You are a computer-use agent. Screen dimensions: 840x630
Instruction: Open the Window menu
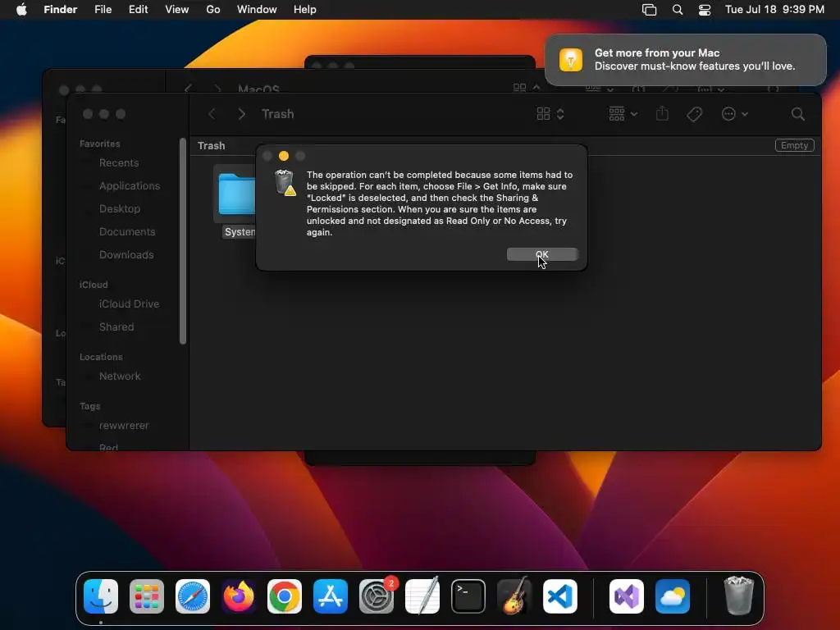tap(257, 9)
